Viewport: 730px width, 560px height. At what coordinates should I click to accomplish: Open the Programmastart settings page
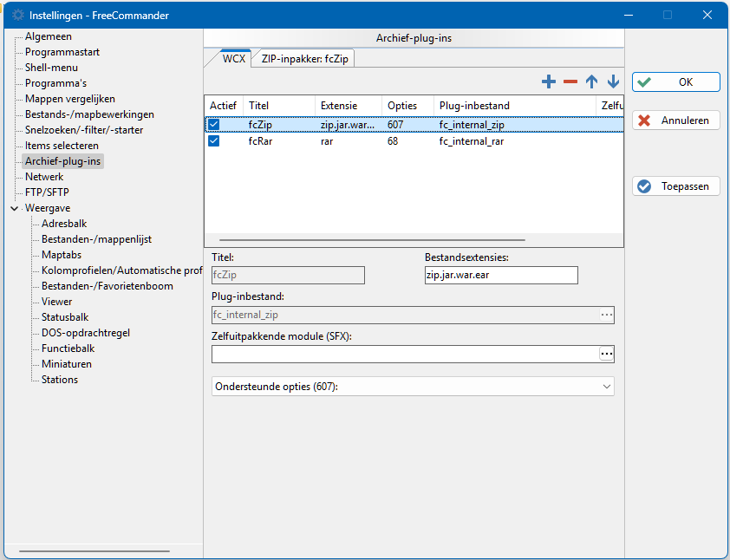[62, 52]
